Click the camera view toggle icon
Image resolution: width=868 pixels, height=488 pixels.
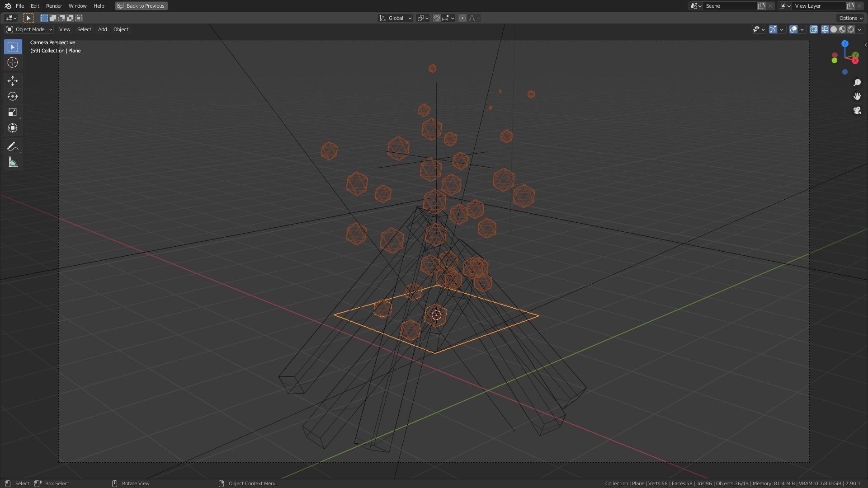[857, 110]
